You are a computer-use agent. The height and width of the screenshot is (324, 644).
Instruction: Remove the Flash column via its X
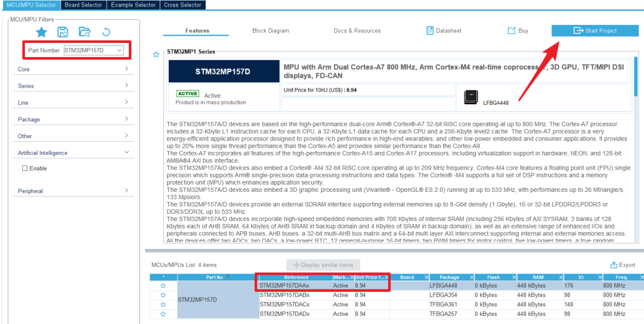tap(513, 278)
